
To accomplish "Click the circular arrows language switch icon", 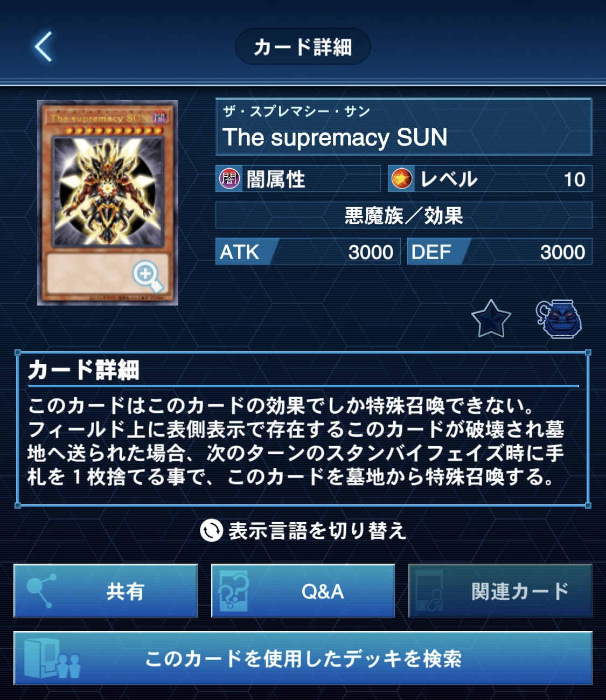I will pyautogui.click(x=211, y=530).
